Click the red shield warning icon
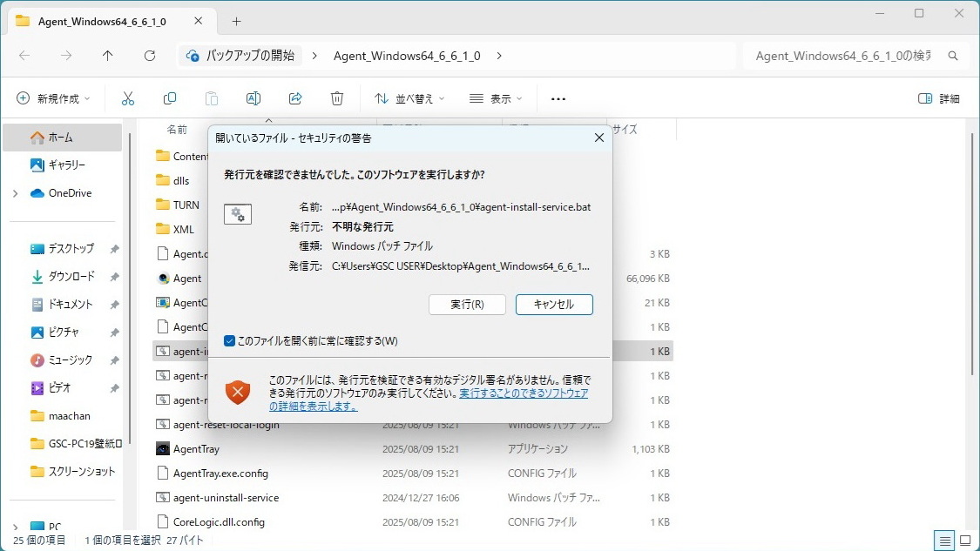This screenshot has width=980, height=551. coord(238,392)
